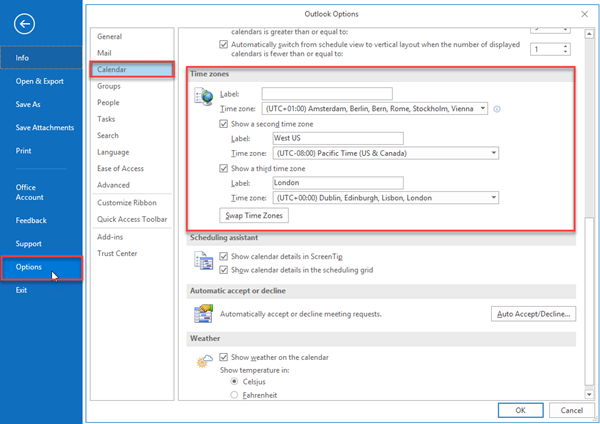Image resolution: width=600 pixels, height=424 pixels.
Task: Click the weather sun and cloud icon
Action: click(204, 361)
